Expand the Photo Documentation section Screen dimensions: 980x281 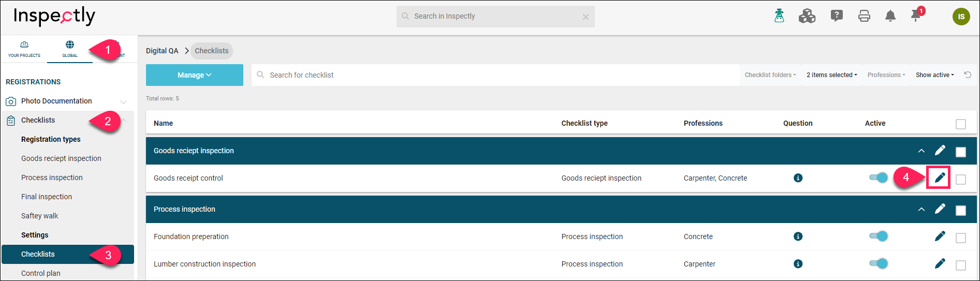click(x=123, y=101)
